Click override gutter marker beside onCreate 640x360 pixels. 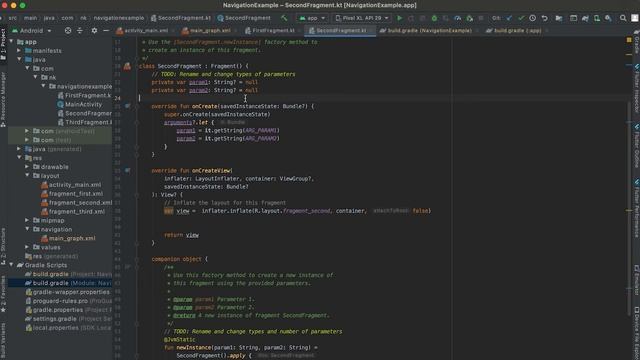[128, 106]
